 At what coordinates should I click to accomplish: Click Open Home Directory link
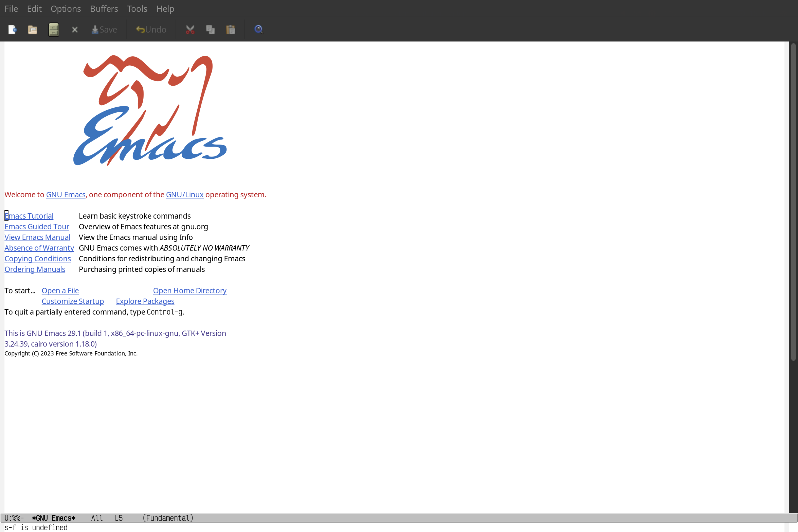click(x=190, y=290)
